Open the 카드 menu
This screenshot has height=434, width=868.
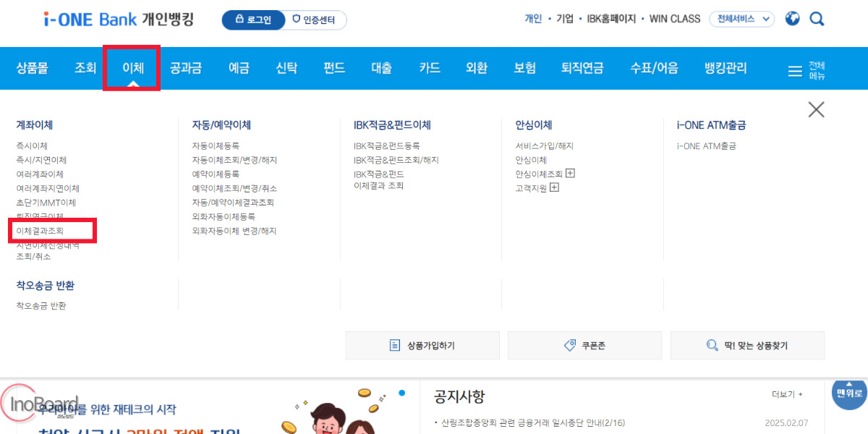[x=430, y=69]
